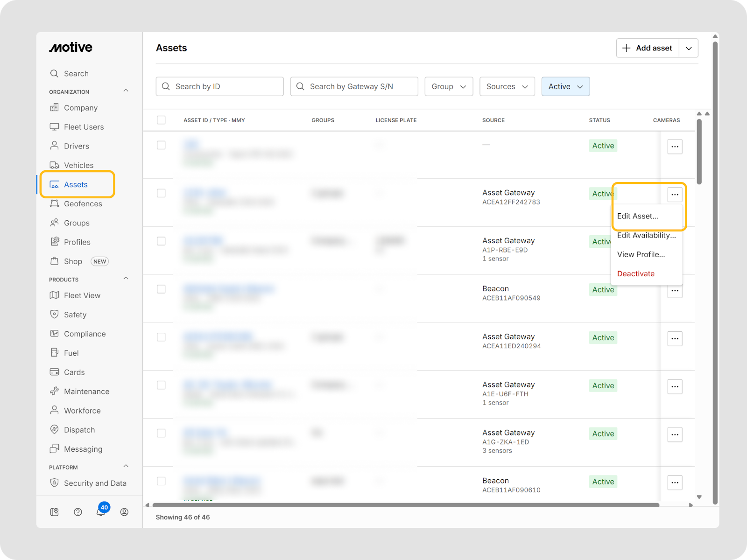Collapse the Organization sidebar section
Image resolution: width=747 pixels, height=560 pixels.
[126, 91]
